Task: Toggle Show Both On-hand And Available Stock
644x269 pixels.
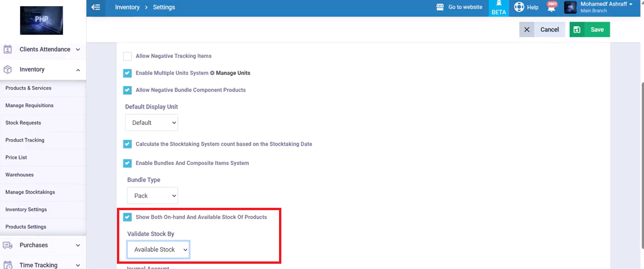Action: coord(127,217)
